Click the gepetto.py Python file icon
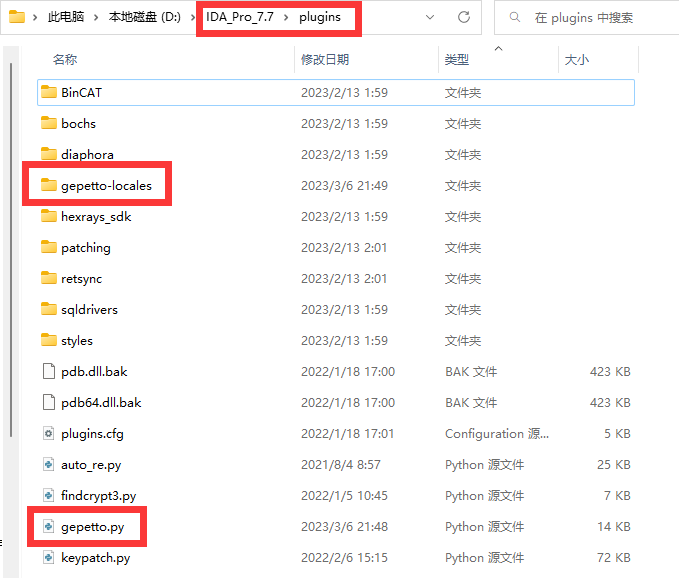Viewport: 679px width, 583px height. (48, 527)
